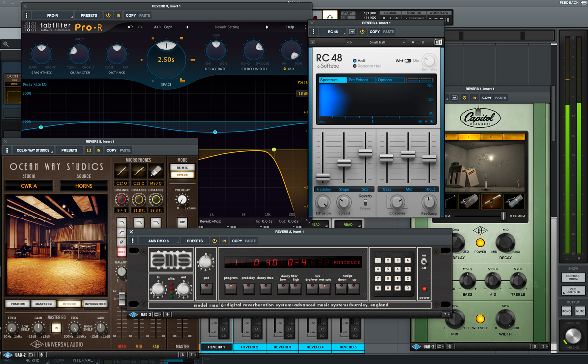588x364 pixels.
Task: Select the rightmost microphone in Capitol Chambers
Action: [x=514, y=201]
